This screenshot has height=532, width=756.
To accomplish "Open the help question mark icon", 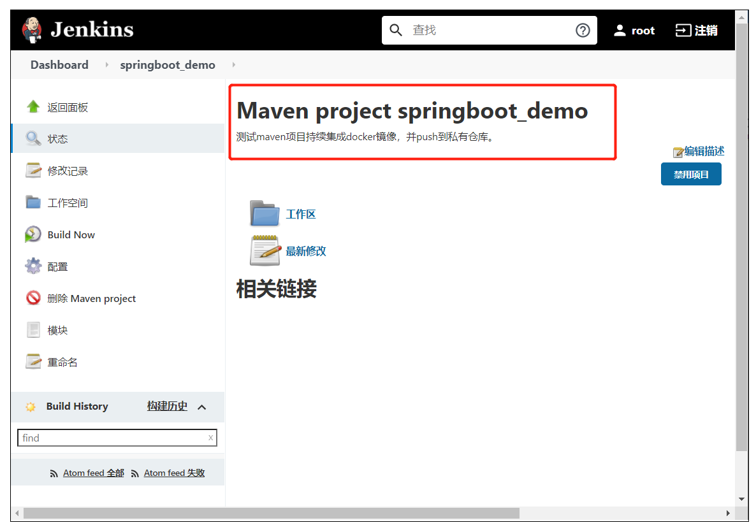I will click(x=583, y=29).
